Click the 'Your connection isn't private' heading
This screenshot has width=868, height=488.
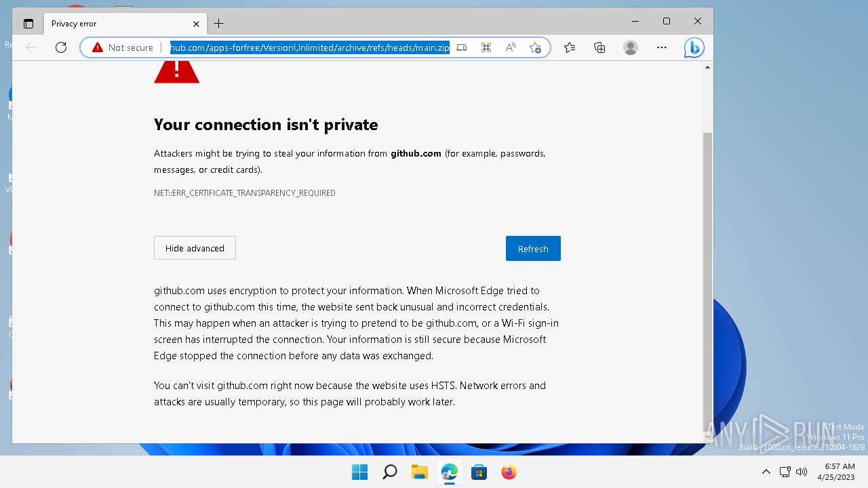click(x=266, y=125)
